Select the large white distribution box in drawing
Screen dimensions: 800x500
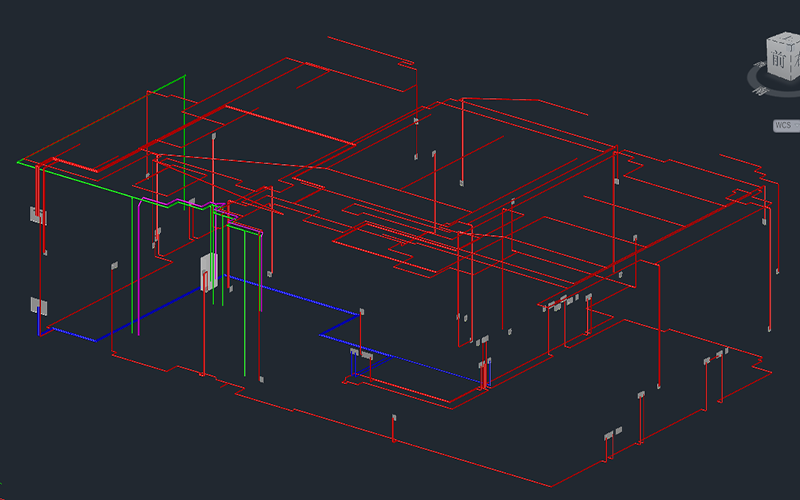coord(208,272)
